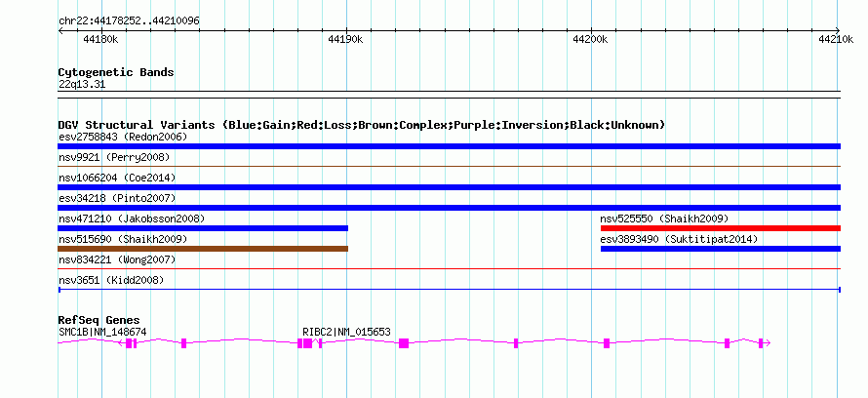Click the 22q13.31 cytogenetic band label
The width and height of the screenshot is (868, 398).
[82, 85]
